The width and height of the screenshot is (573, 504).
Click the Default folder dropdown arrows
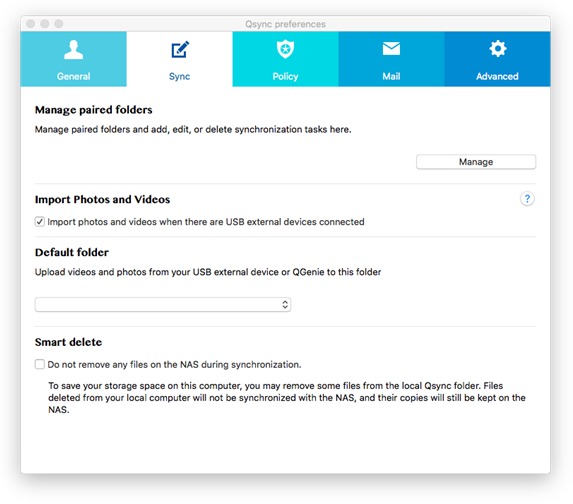click(x=285, y=304)
